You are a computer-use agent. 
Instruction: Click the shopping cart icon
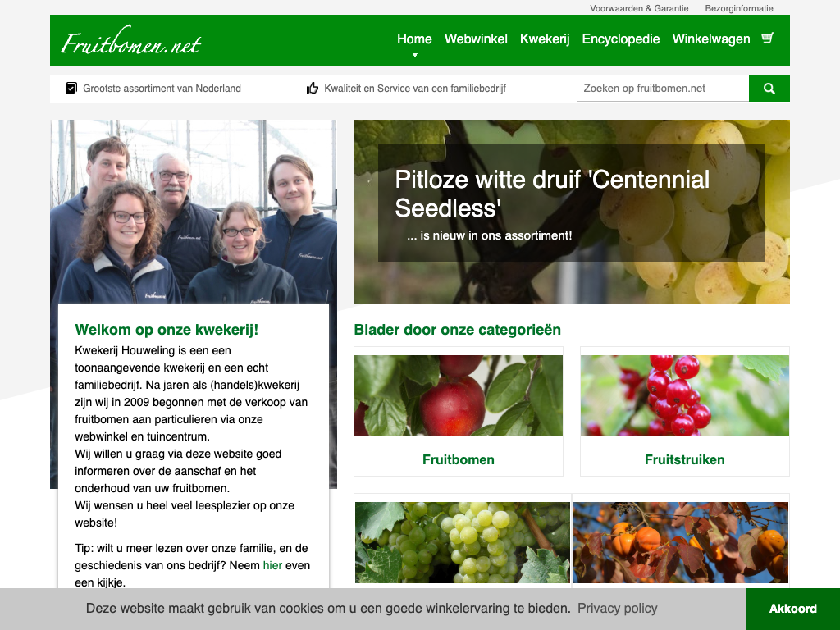pyautogui.click(x=767, y=38)
